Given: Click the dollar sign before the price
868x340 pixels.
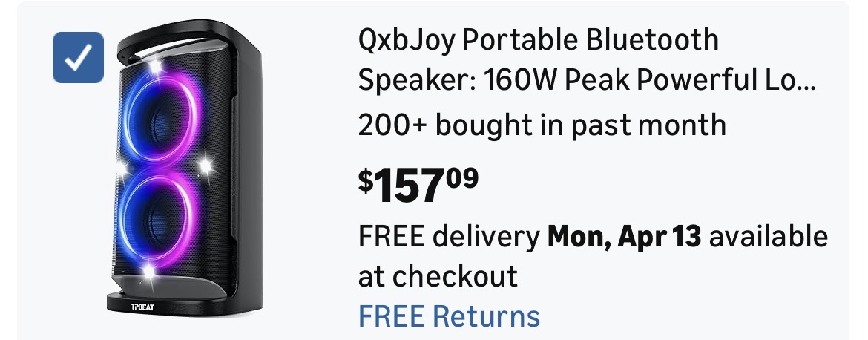Looking at the screenshot, I should coord(366,182).
